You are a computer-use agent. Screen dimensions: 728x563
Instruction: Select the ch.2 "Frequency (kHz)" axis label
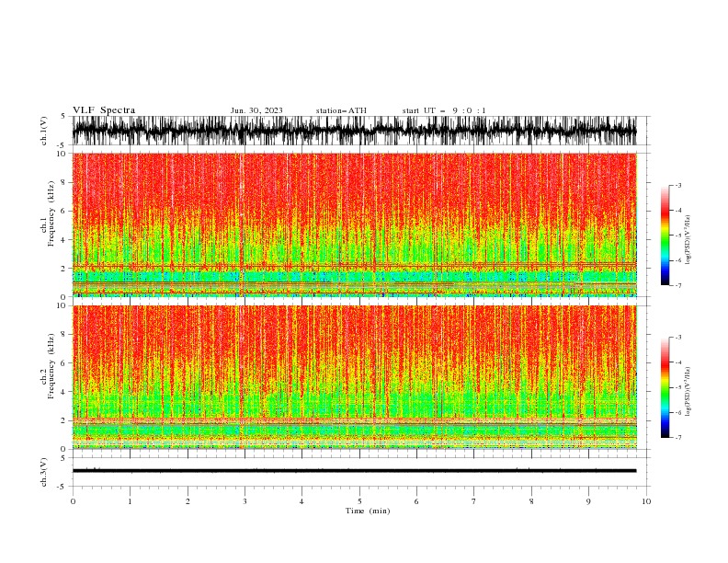pyautogui.click(x=51, y=366)
